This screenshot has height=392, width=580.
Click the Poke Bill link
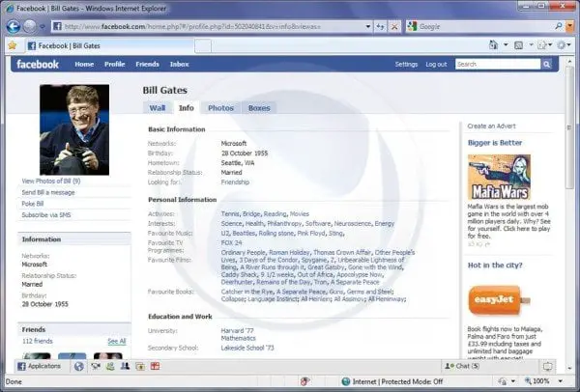pos(33,204)
